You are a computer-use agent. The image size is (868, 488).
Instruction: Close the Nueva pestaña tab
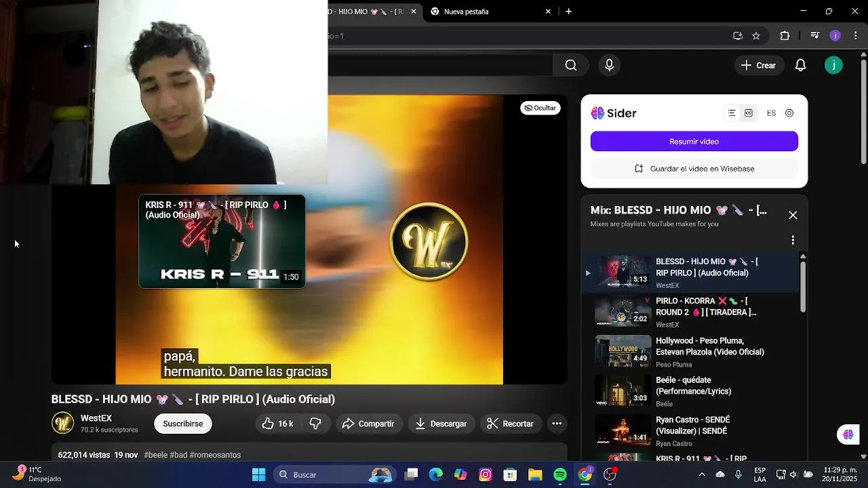point(548,12)
